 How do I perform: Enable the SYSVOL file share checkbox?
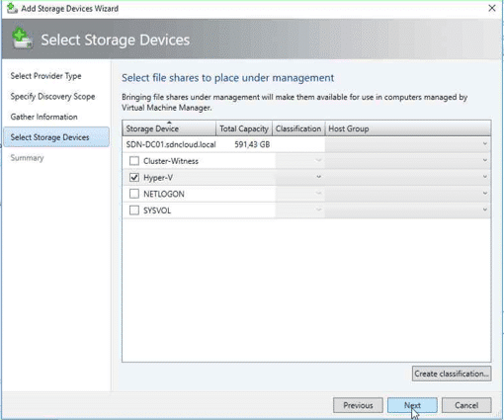point(134,210)
